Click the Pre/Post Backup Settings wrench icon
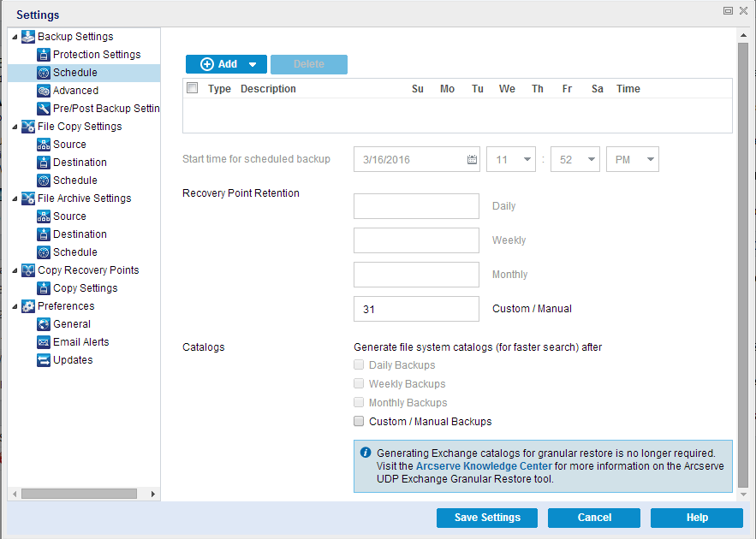The height and width of the screenshot is (539, 756). coord(44,109)
